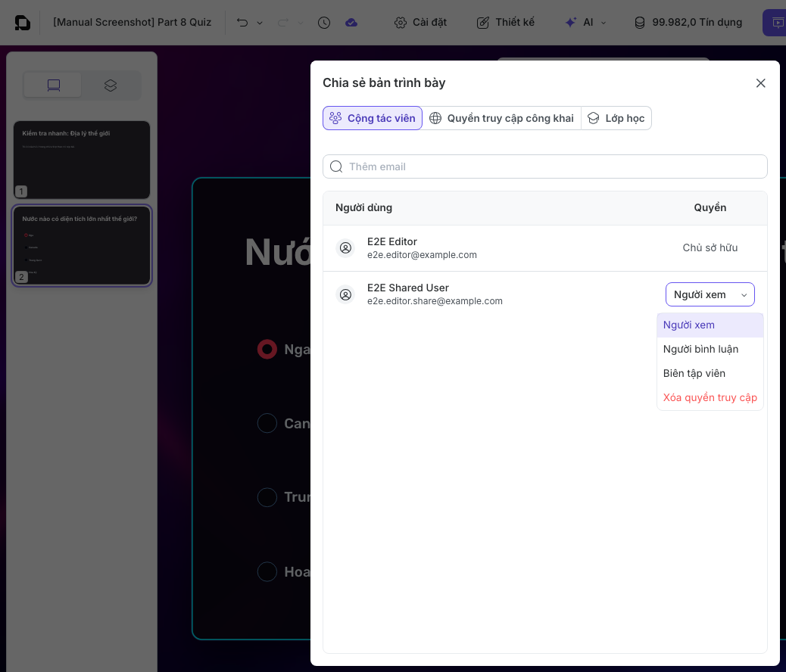Image resolution: width=786 pixels, height=672 pixels.
Task: Start the presentation with the present button
Action: pos(775,23)
